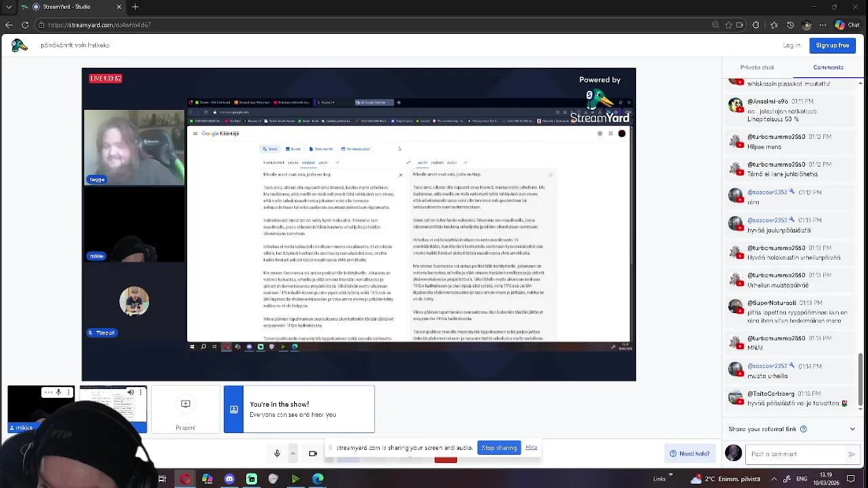868x488 pixels.
Task: Go back to the previous browser page
Action: [9, 25]
